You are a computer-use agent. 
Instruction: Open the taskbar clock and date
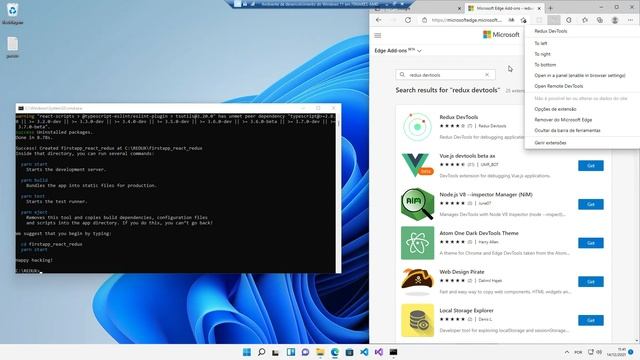point(616,352)
